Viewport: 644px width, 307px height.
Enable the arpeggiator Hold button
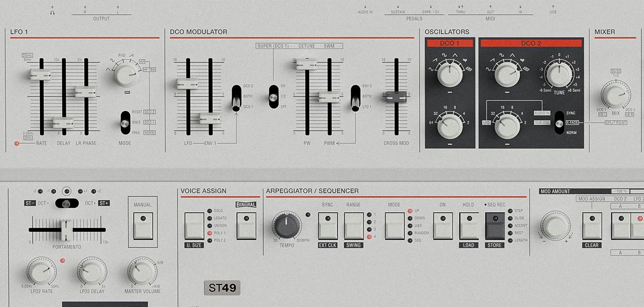pyautogui.click(x=468, y=226)
